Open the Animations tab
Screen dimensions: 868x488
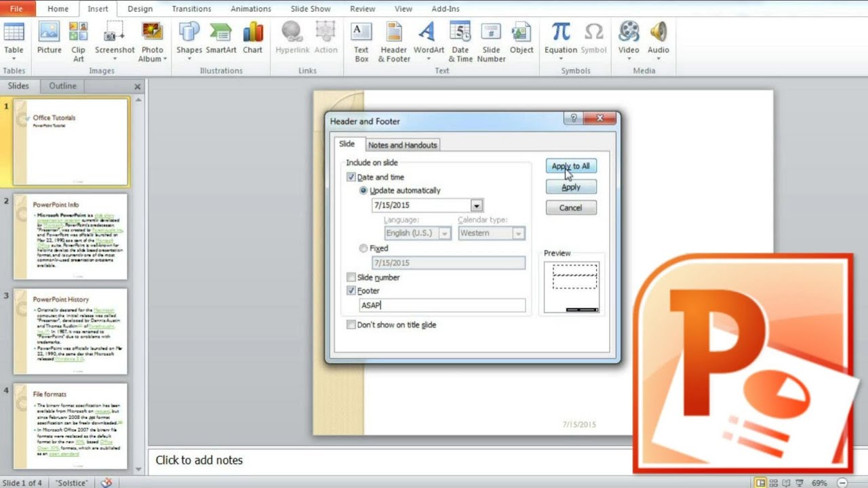tap(250, 9)
